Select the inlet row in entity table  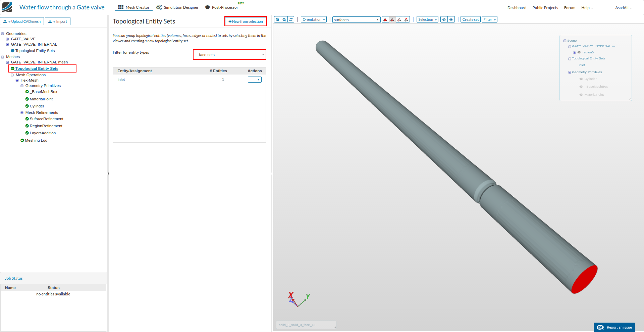pos(189,80)
